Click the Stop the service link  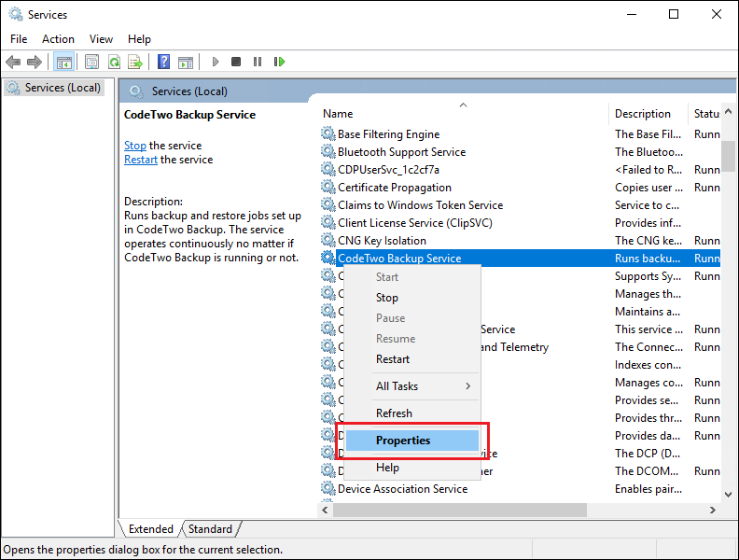(134, 146)
